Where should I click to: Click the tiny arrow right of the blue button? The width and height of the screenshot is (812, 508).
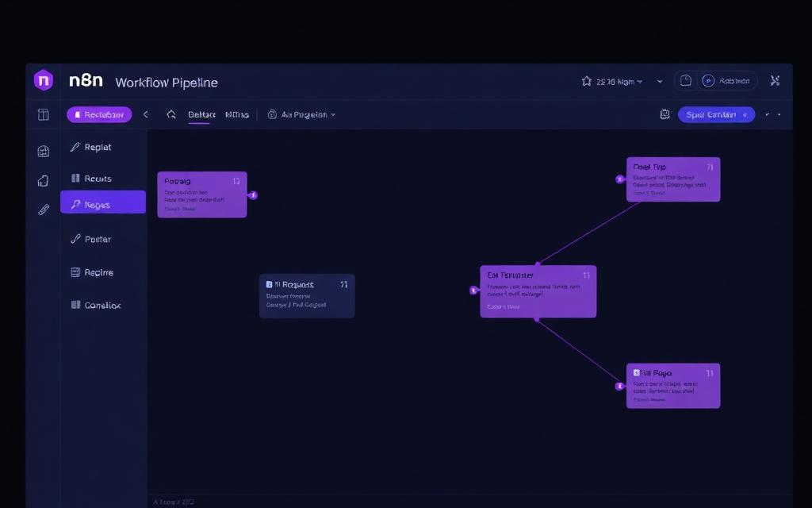click(x=768, y=114)
